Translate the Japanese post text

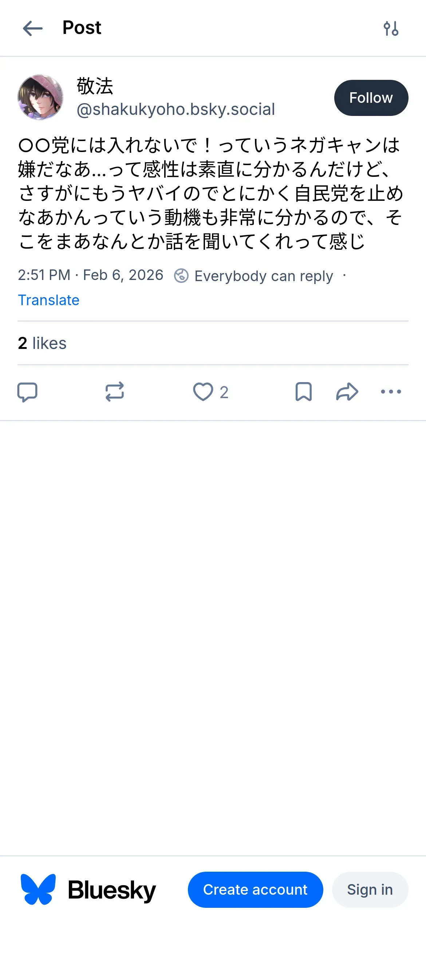[x=49, y=300]
